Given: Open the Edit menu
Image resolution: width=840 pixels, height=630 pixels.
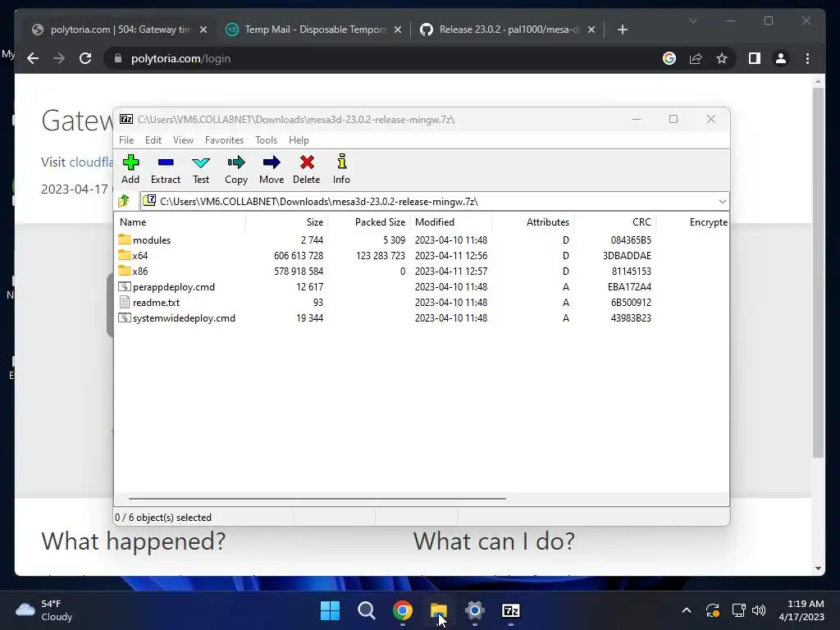Looking at the screenshot, I should tap(153, 139).
